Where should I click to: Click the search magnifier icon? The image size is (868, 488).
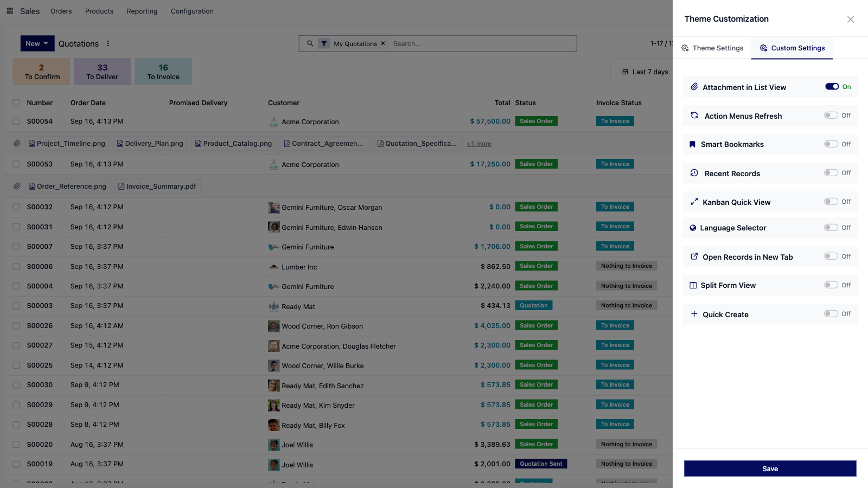(x=310, y=43)
